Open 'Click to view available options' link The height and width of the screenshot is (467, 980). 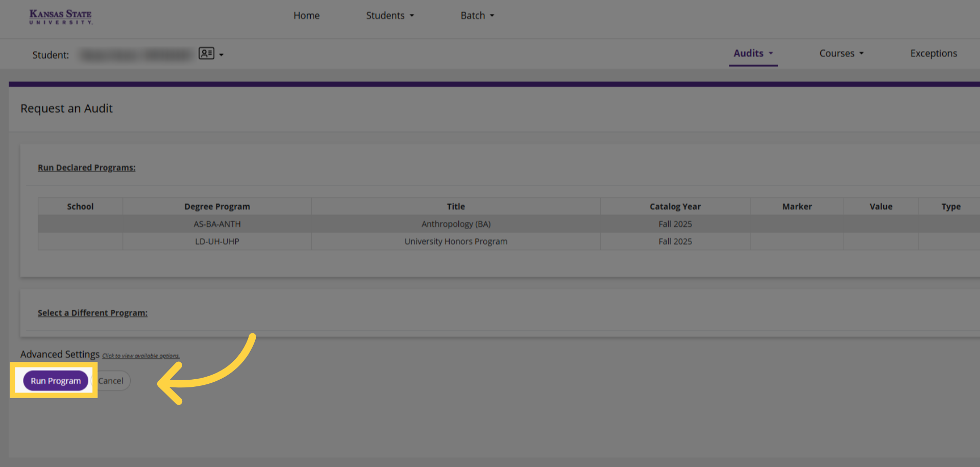pyautogui.click(x=141, y=356)
